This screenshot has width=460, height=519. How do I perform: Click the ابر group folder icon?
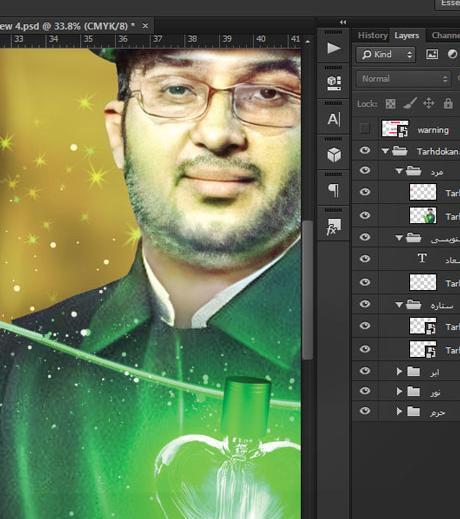414,371
